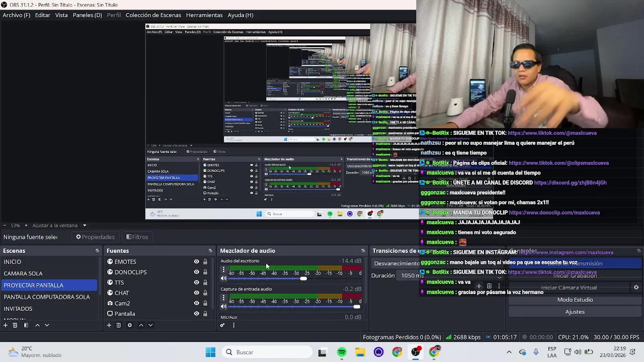Hide the CHAT source
This screenshot has height=362, width=644.
pos(196,293)
